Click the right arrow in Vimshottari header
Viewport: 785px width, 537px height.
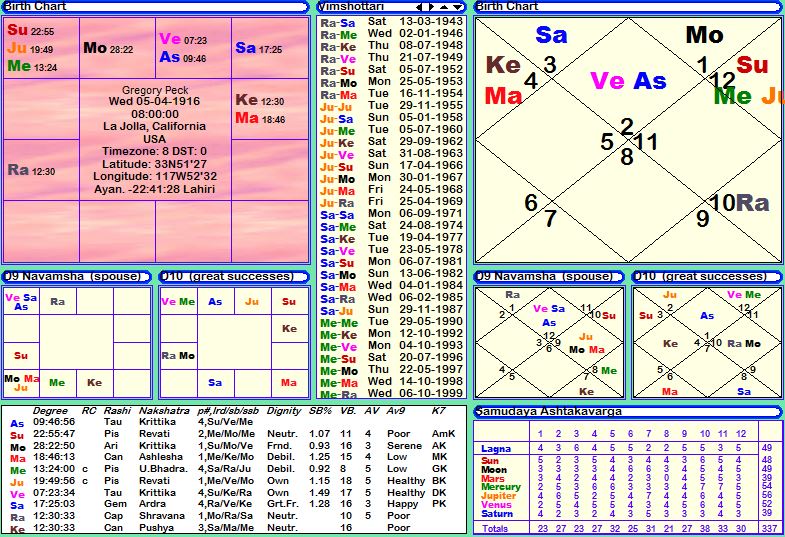point(431,7)
